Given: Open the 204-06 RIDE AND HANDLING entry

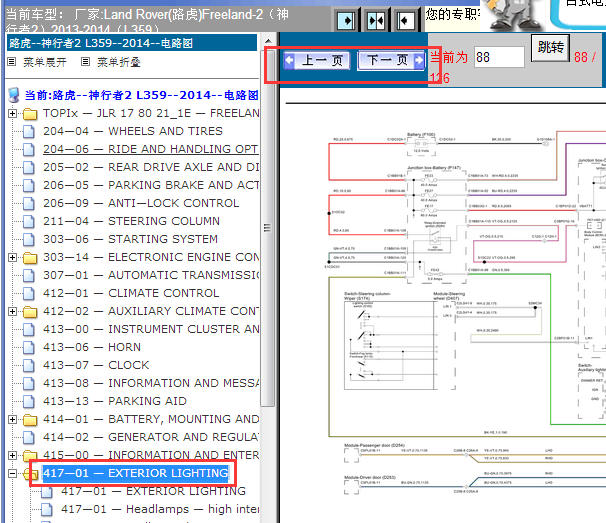Looking at the screenshot, I should (151, 149).
